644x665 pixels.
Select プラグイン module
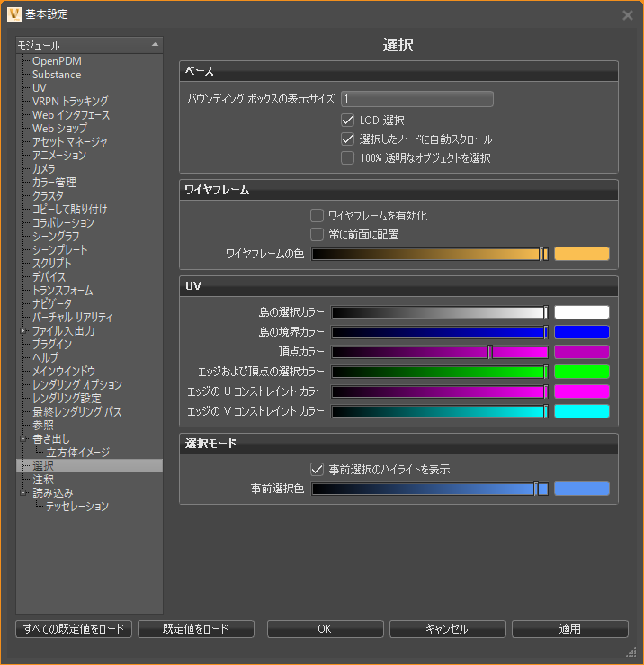pos(52,345)
